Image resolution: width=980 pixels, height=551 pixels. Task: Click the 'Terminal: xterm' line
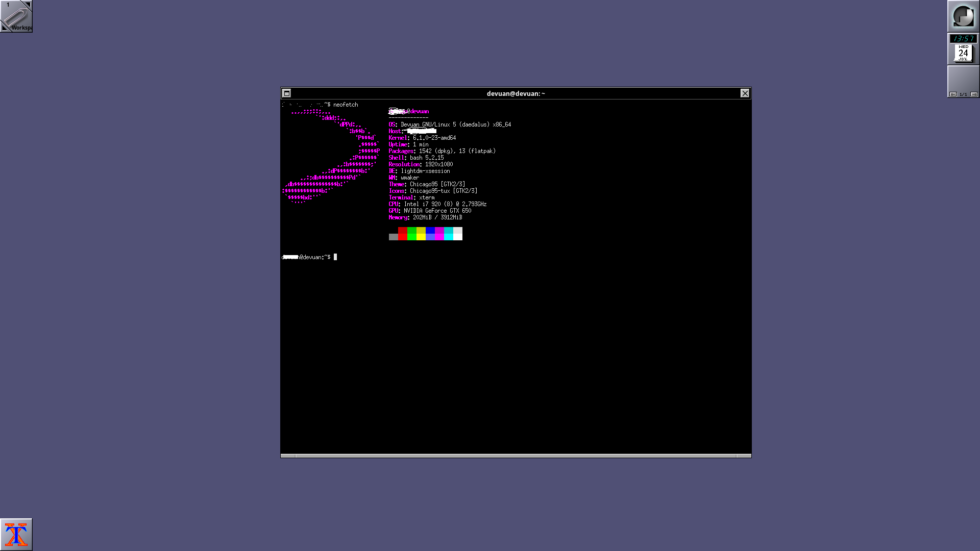click(411, 197)
